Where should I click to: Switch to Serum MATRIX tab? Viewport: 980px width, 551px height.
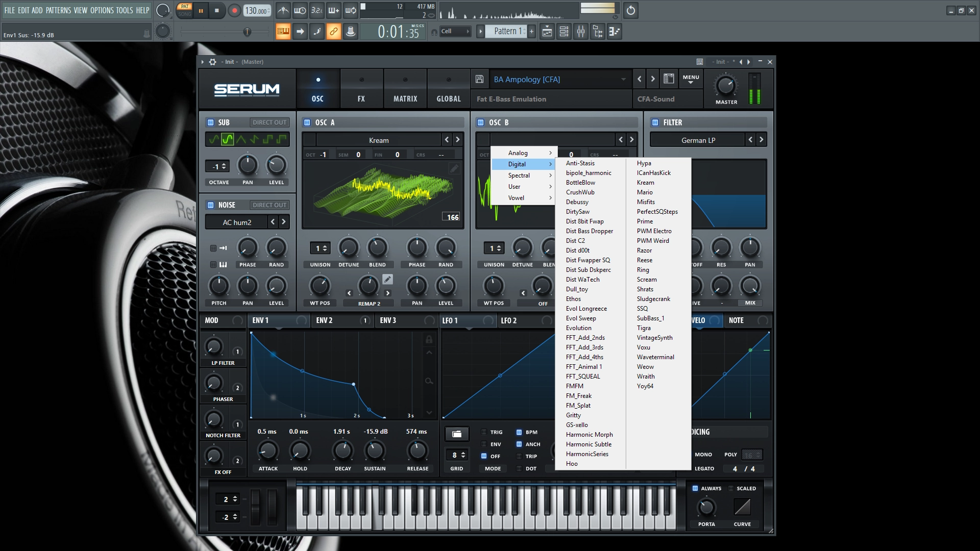pos(405,89)
